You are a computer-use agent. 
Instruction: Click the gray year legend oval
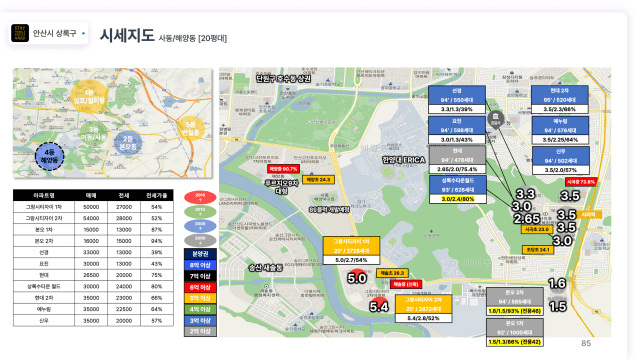click(200, 240)
